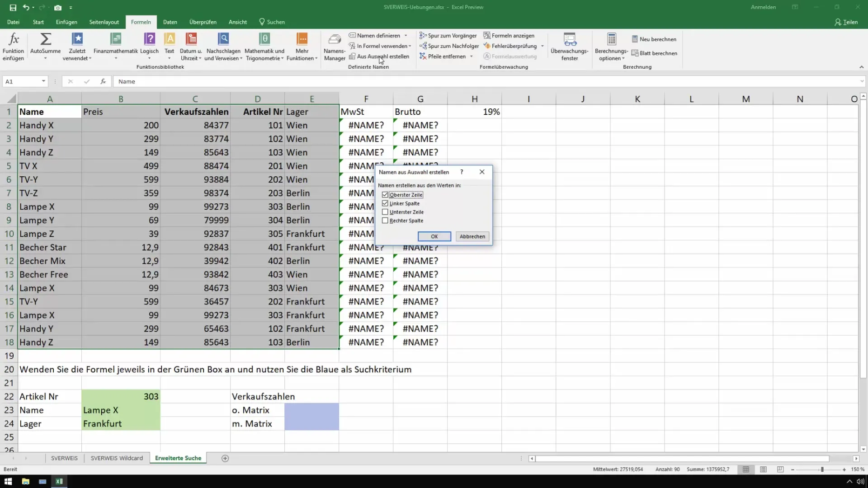Open Berechnungsoptionen dropdown
Viewport: 868px width, 488px height.
pos(611,47)
